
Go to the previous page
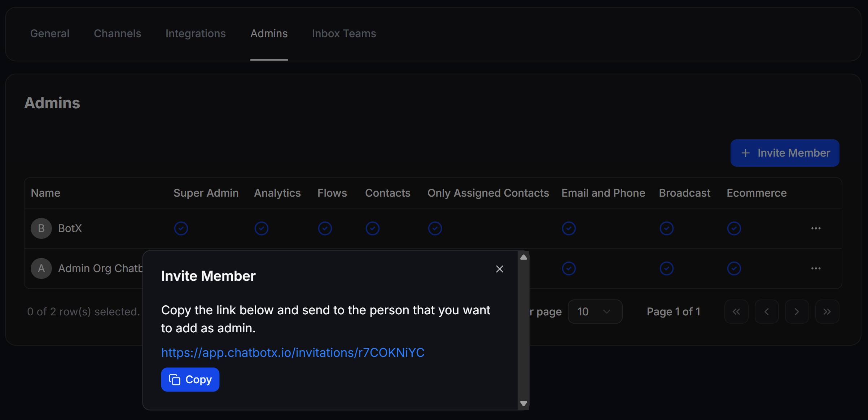(767, 311)
